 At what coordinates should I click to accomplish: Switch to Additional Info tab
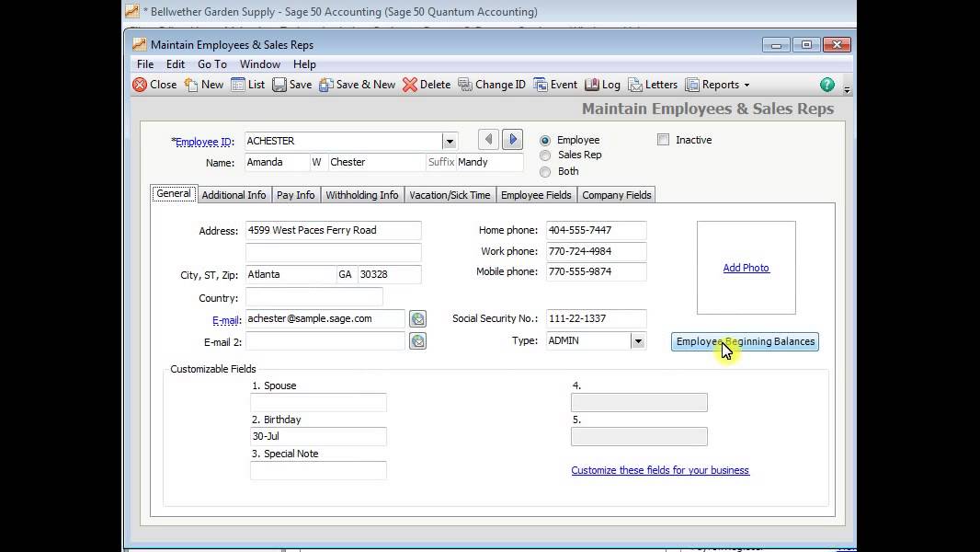pyautogui.click(x=234, y=195)
